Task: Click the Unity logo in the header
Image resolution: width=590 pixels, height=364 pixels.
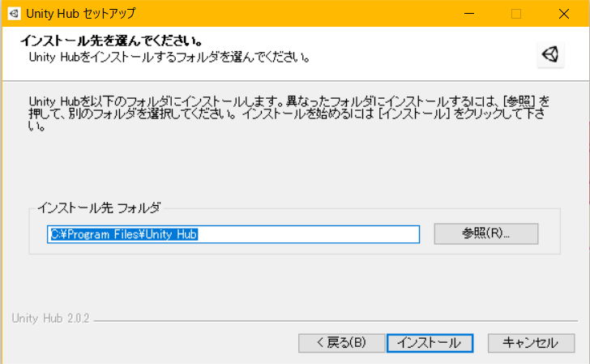Action: pyautogui.click(x=550, y=54)
